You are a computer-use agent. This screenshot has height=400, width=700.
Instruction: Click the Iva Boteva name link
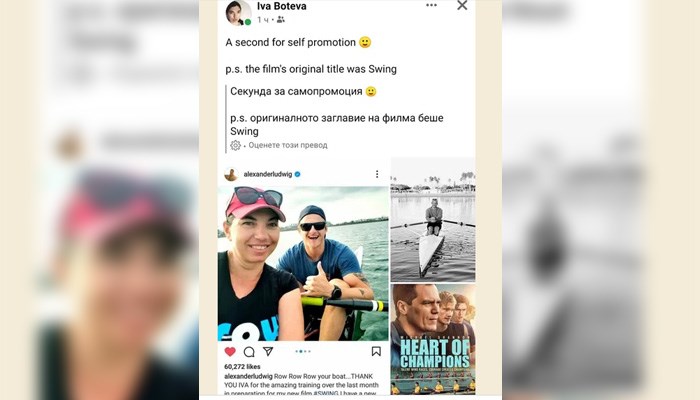click(x=282, y=6)
